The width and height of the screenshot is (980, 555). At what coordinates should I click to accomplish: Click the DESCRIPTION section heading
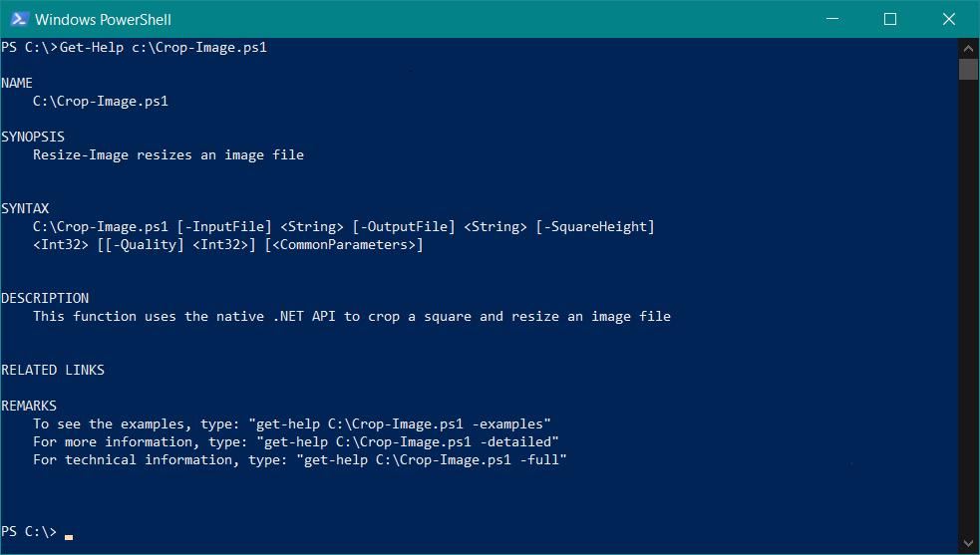[x=45, y=298]
